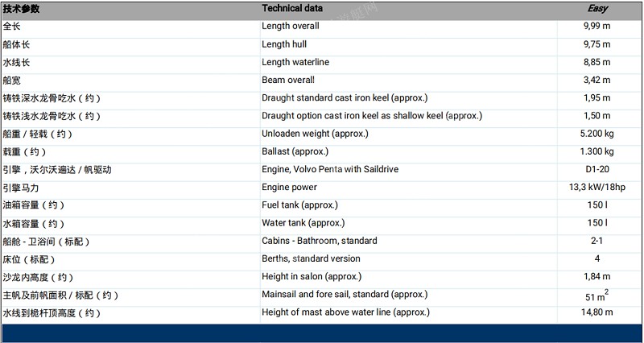Click the "技术参数" header cell
The image size is (644, 343).
click(21, 8)
